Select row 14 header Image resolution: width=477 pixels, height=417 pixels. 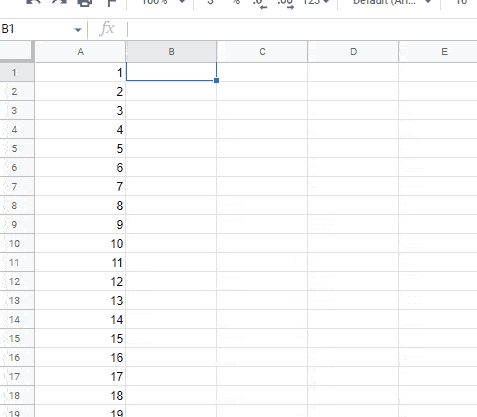pos(17,319)
